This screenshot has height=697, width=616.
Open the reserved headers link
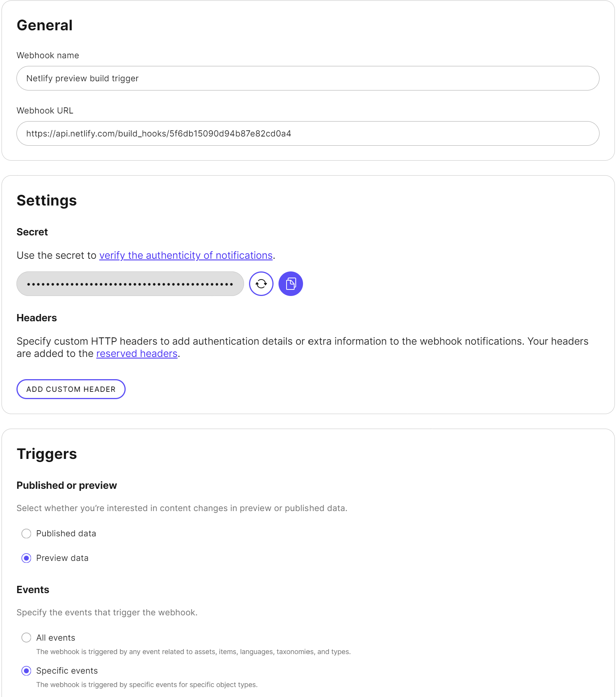pyautogui.click(x=136, y=353)
